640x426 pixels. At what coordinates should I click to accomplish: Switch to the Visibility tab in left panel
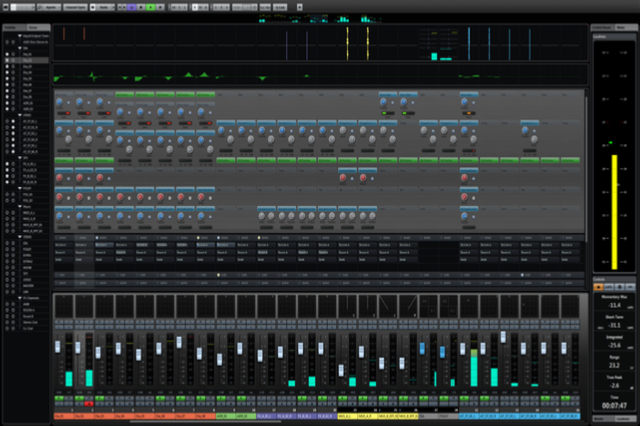click(x=12, y=27)
